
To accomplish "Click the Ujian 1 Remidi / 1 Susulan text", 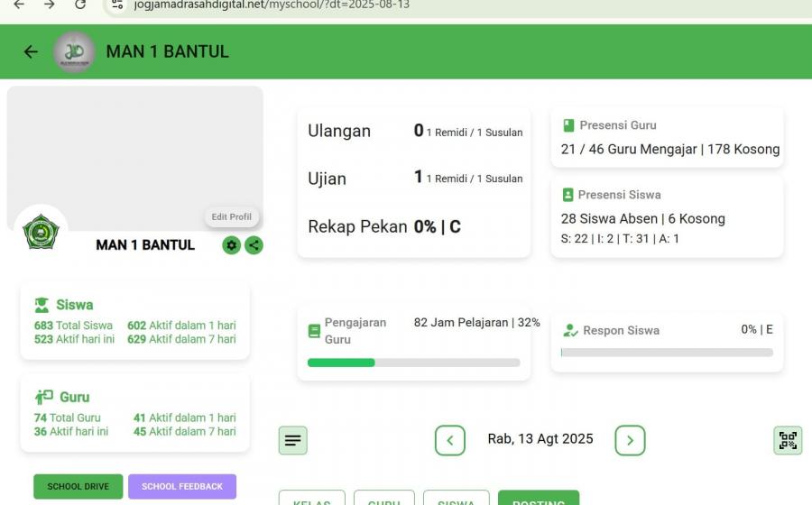I will (x=475, y=179).
